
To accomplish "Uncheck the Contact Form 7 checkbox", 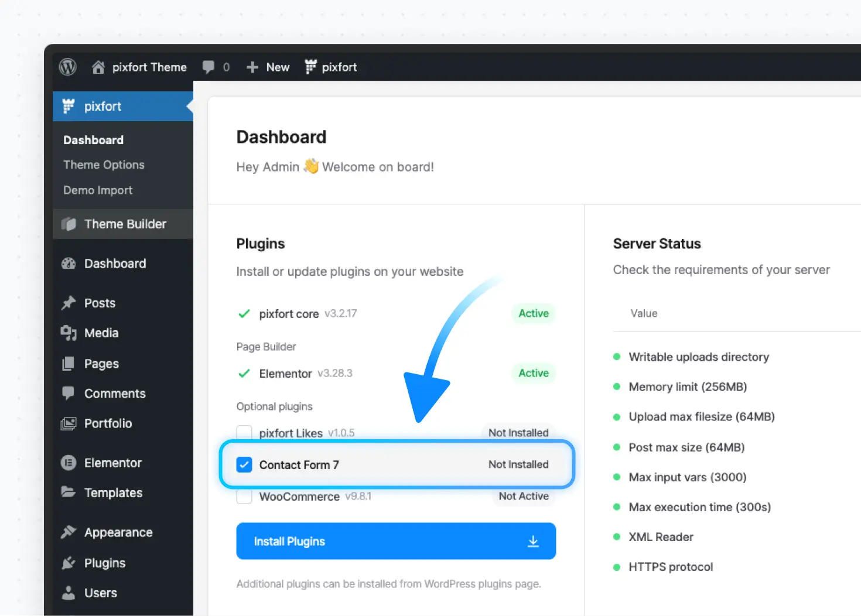I will 244,465.
